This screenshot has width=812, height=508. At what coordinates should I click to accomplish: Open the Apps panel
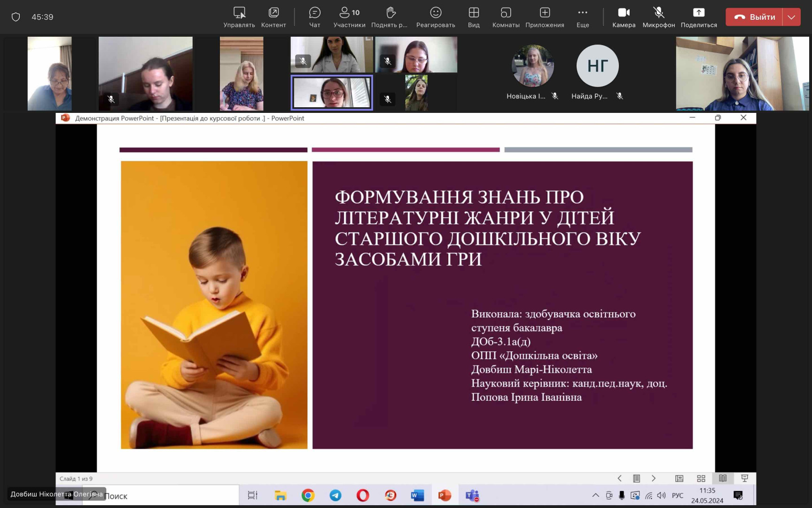[545, 17]
